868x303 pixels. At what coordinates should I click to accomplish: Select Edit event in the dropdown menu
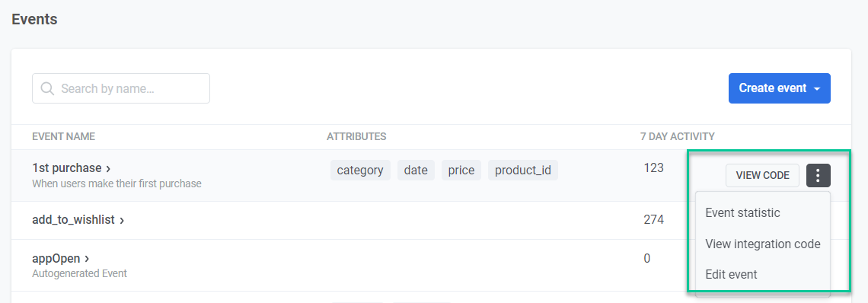click(x=731, y=274)
